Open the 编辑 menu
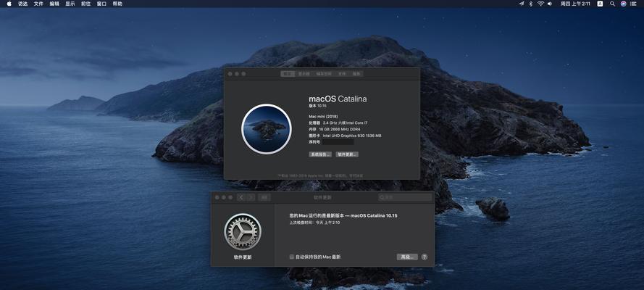The height and width of the screenshot is (290, 644). pos(54,4)
